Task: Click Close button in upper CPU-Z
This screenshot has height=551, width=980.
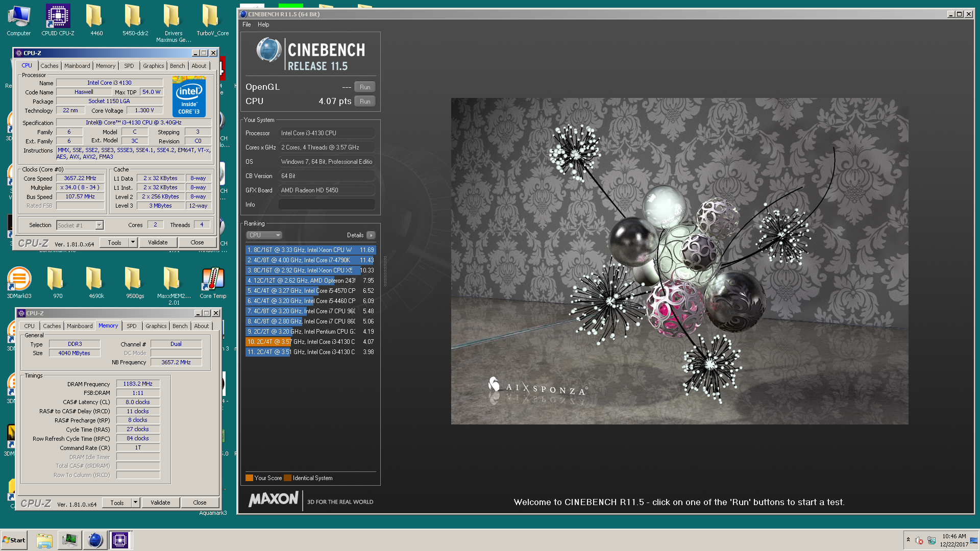Action: pyautogui.click(x=197, y=242)
